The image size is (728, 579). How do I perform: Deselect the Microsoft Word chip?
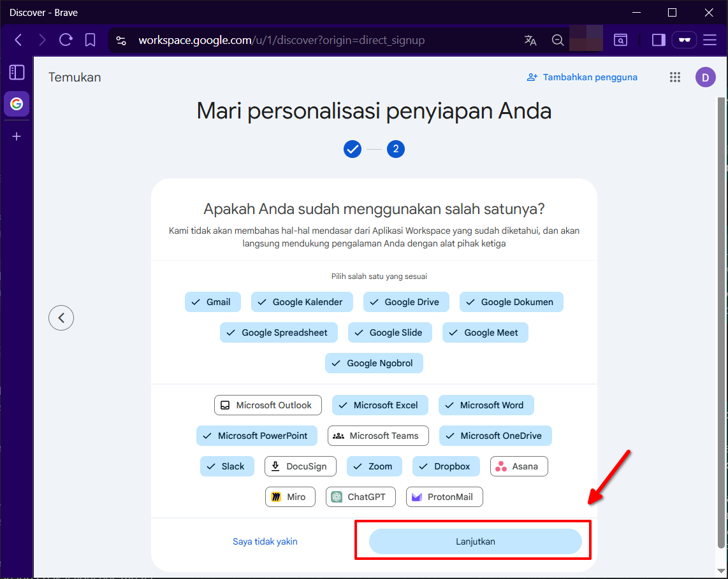(486, 405)
